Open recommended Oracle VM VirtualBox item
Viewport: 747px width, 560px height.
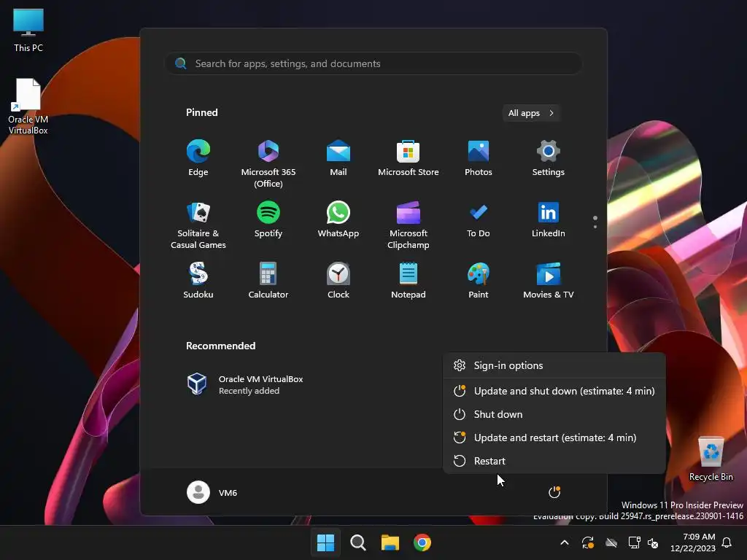(x=245, y=384)
